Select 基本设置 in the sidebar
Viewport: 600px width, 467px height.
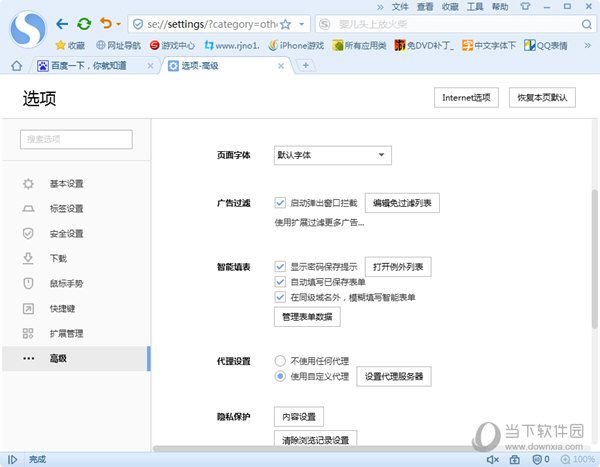[x=75, y=184]
